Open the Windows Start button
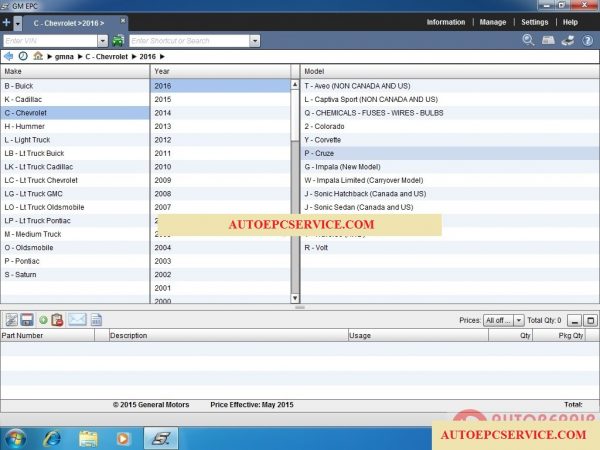The height and width of the screenshot is (450, 600). click(14, 438)
